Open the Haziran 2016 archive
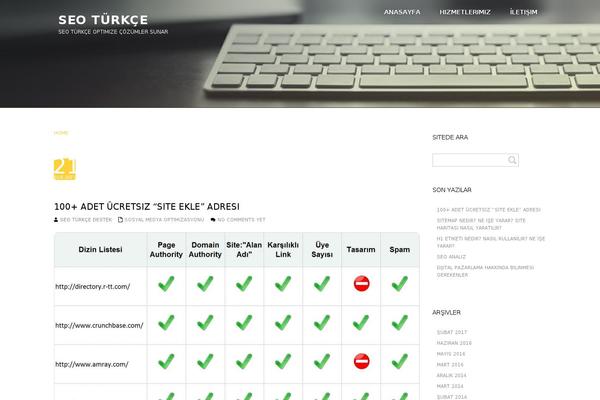Screen dimensions: 600x400 [x=454, y=343]
